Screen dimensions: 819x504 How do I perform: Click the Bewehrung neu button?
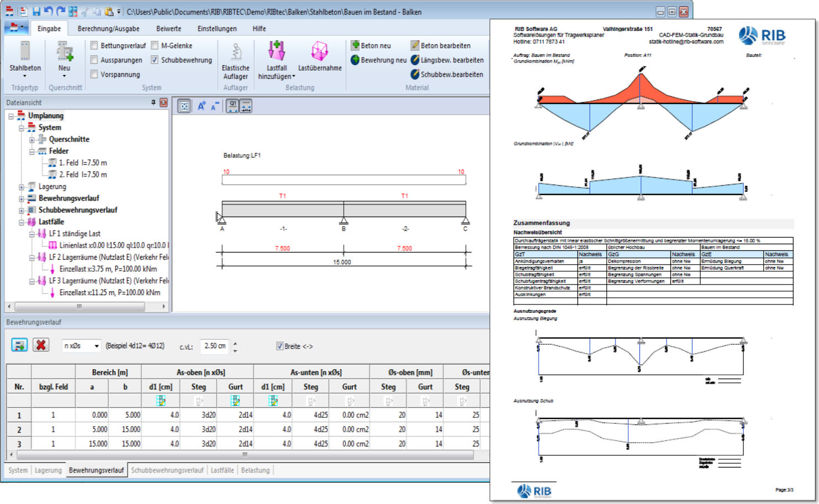[379, 60]
